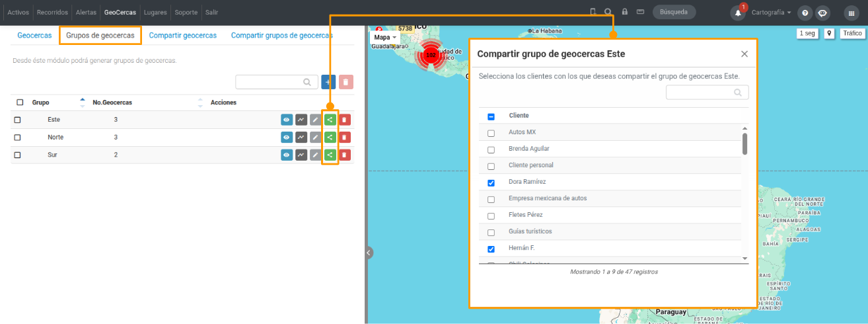This screenshot has width=868, height=324.
Task: Check the Fletes Pérez client checkbox
Action: click(x=491, y=216)
